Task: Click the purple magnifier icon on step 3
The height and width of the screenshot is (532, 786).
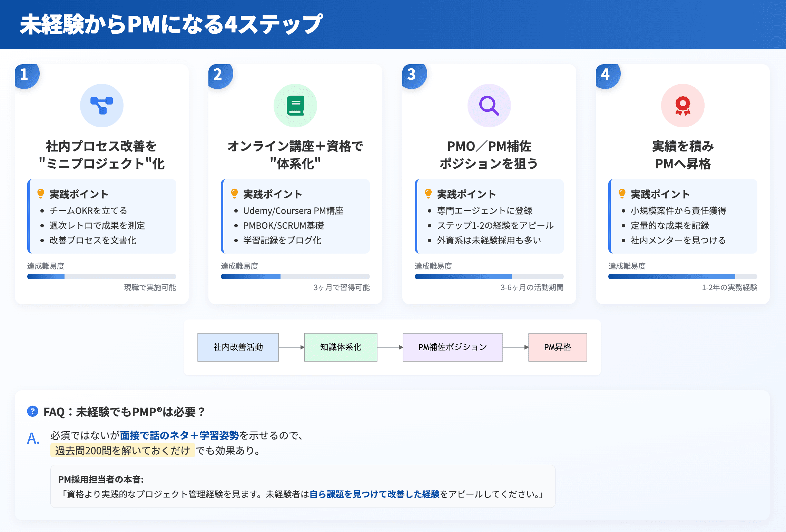Action: [x=489, y=106]
